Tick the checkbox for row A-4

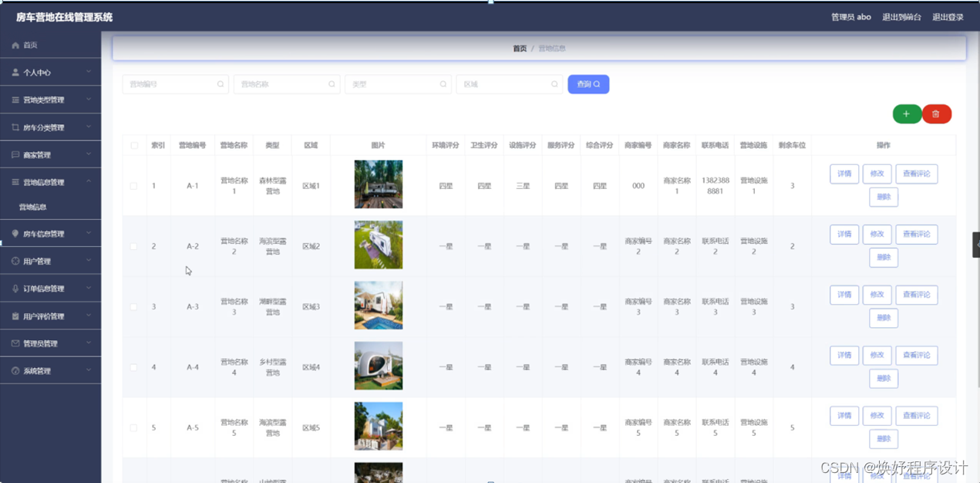pyautogui.click(x=134, y=367)
